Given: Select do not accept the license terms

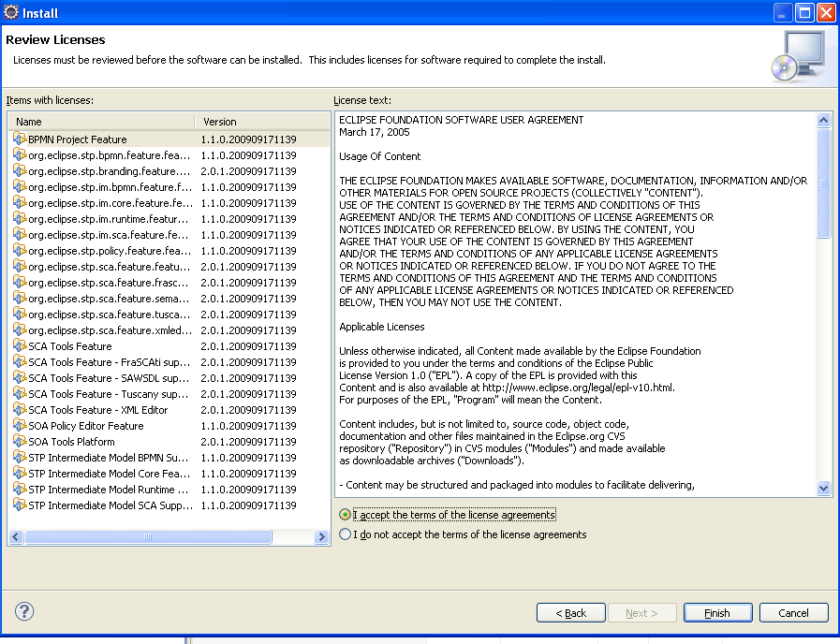Looking at the screenshot, I should pos(346,534).
